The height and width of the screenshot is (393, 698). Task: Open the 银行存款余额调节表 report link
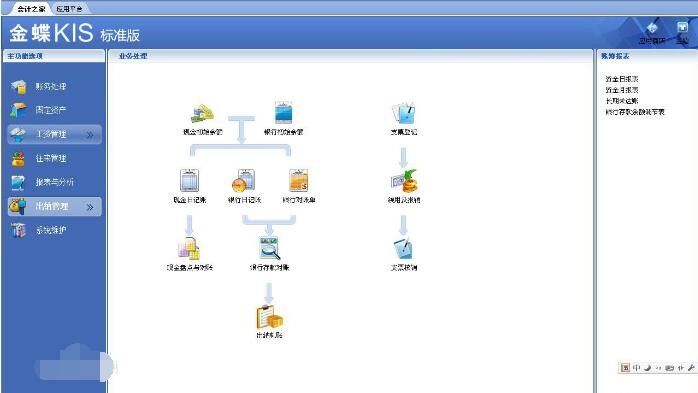coord(635,112)
